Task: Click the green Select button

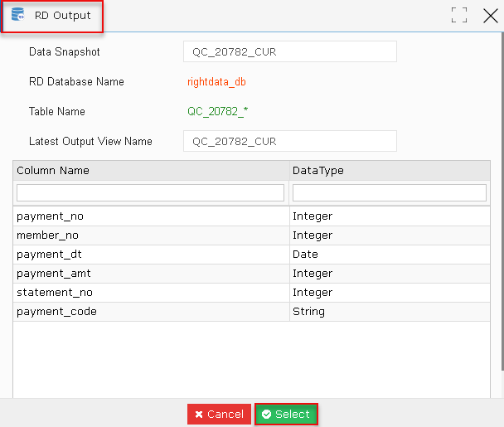Action: (x=286, y=414)
